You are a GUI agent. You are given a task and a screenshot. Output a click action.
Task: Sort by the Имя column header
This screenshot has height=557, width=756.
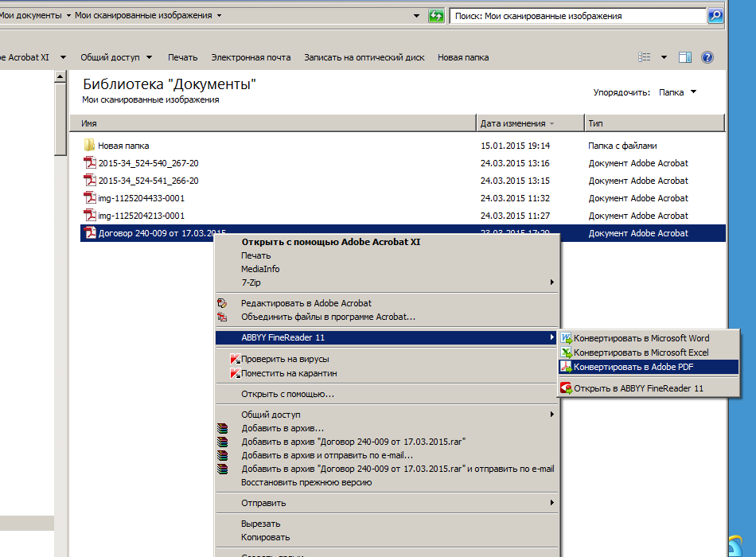click(x=273, y=123)
